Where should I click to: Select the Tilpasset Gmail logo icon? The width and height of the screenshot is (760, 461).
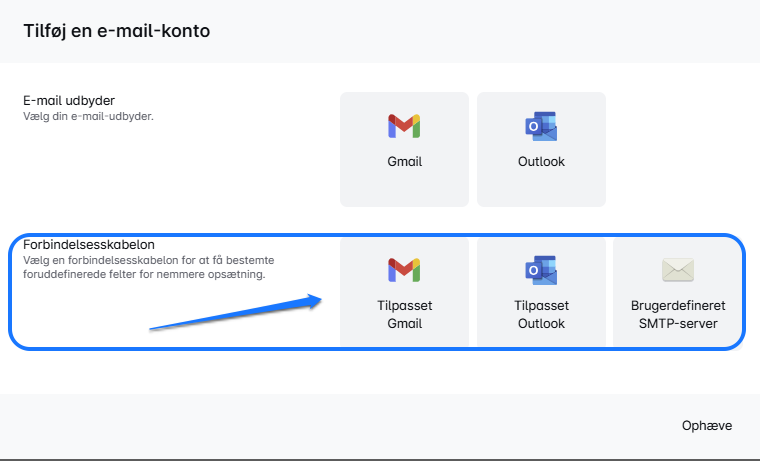[x=404, y=269]
